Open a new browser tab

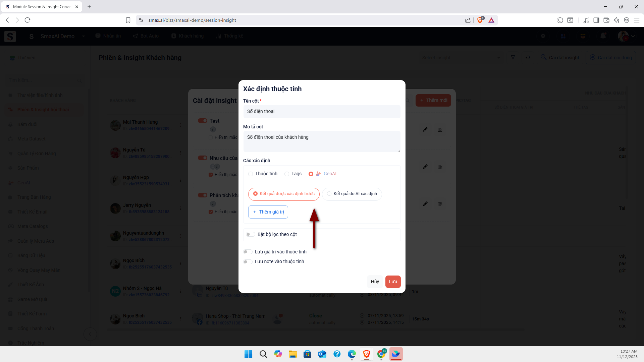(89, 7)
